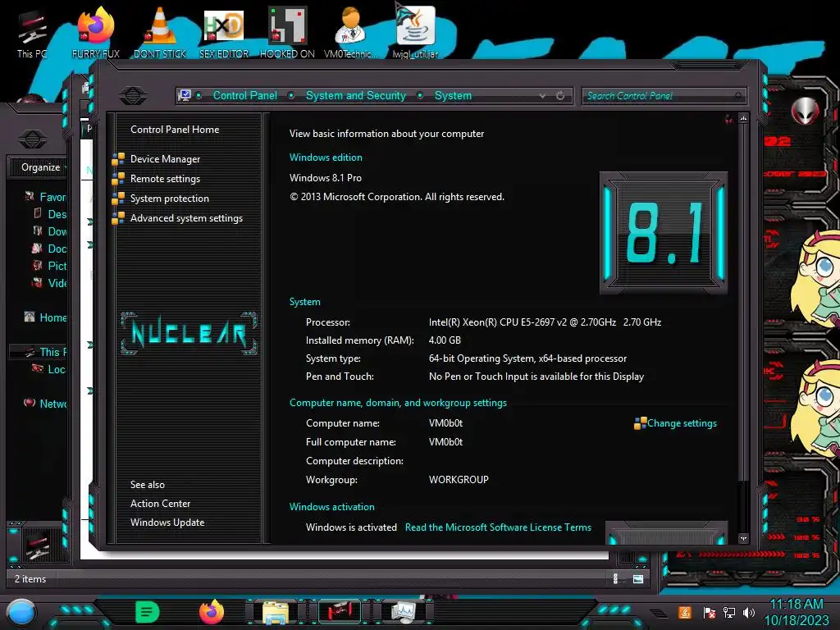
Task: Switch to System control panel taskbar button
Action: tap(403, 612)
